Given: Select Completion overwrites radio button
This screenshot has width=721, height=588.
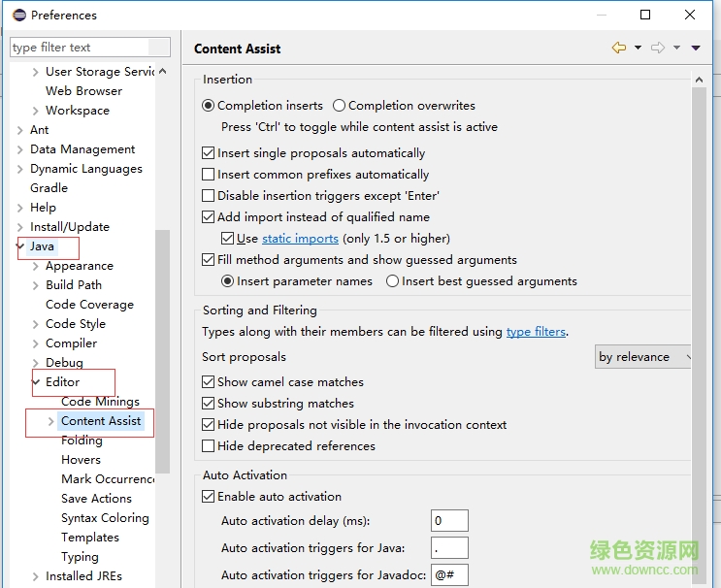Looking at the screenshot, I should 339,106.
